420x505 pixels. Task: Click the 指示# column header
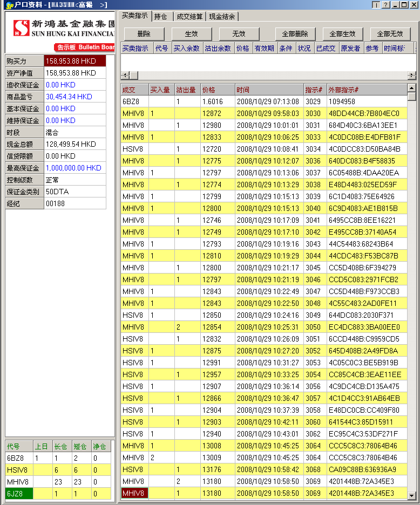(x=315, y=90)
